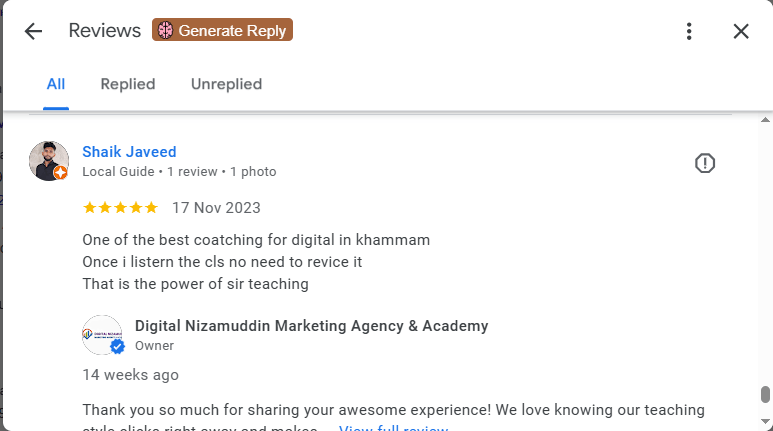Click the orange Local Guide star badge
Screen dimensions: 773x431
coord(61,173)
